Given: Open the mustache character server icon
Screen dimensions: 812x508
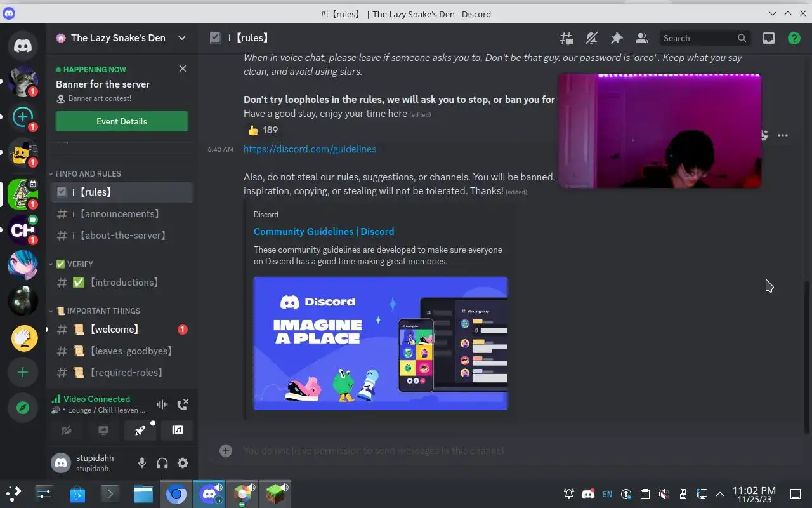Looking at the screenshot, I should pyautogui.click(x=23, y=152).
